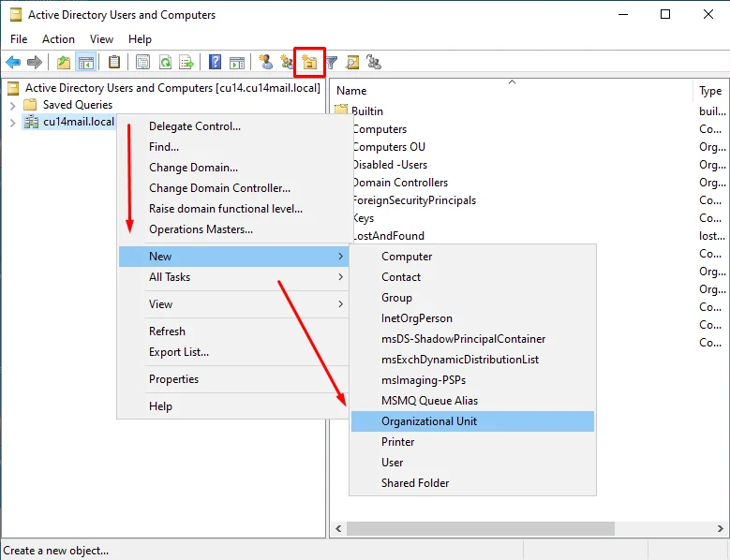Select the Builtin row in the list
Screen dimensions: 730x560
click(x=529, y=111)
